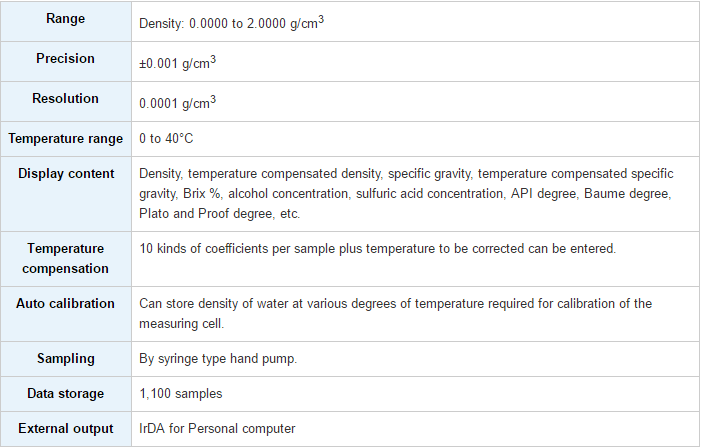Screen dimensions: 701x448
Task: Select the Temperature range label
Action: pos(65,139)
